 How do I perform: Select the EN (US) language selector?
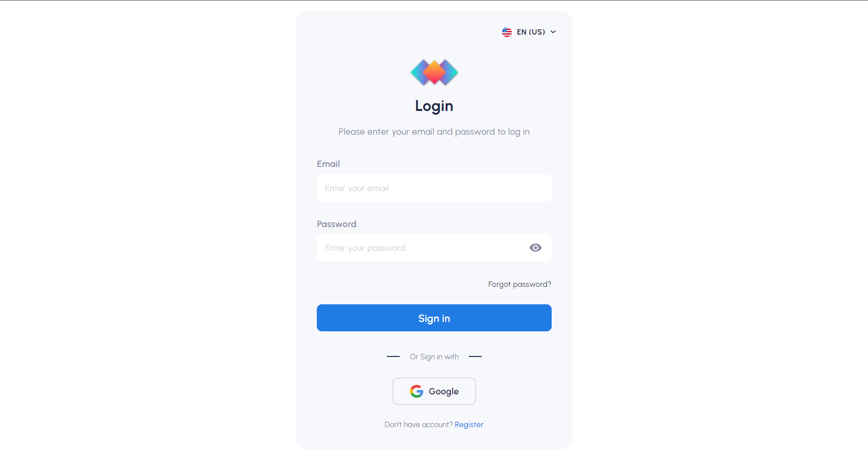[529, 32]
